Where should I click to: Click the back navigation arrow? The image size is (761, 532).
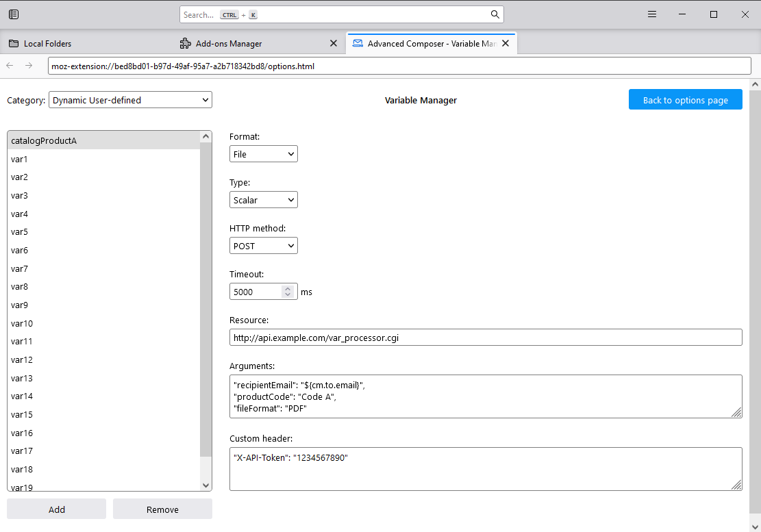click(10, 66)
